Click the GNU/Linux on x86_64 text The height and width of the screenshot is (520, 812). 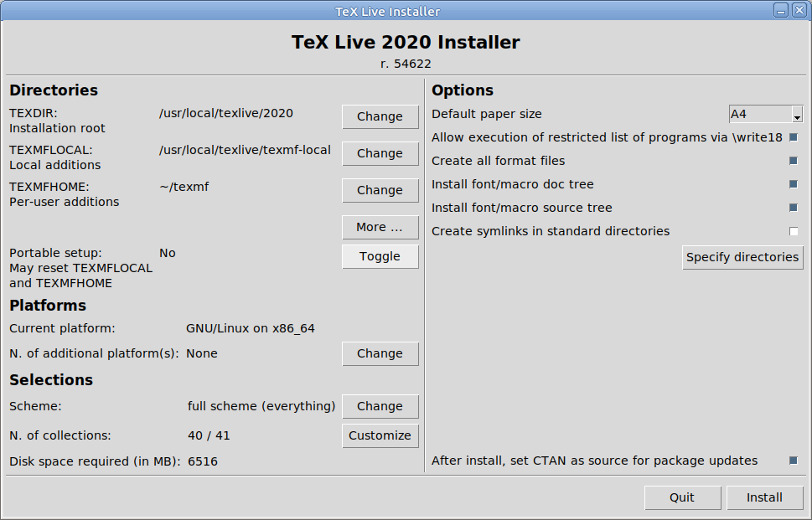(251, 328)
